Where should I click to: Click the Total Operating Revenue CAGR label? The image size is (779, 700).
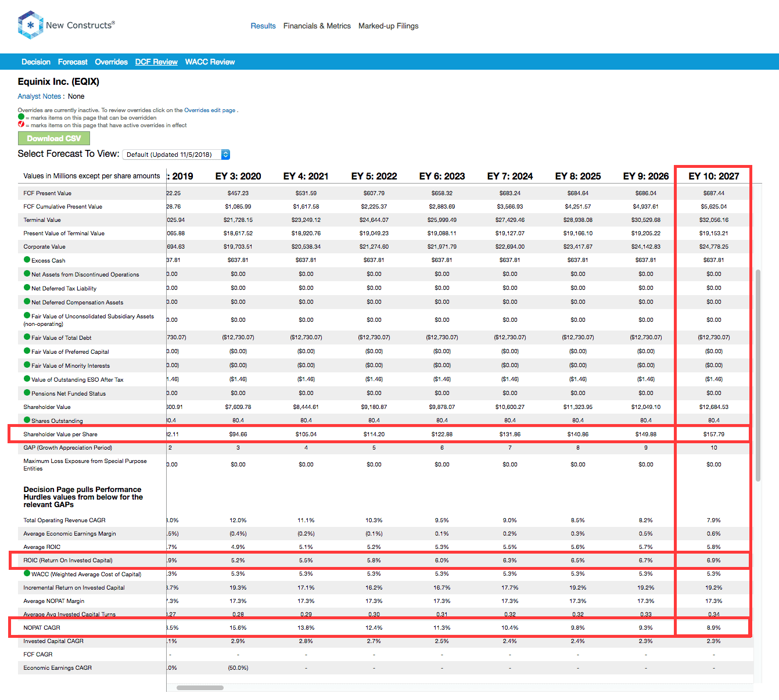tap(64, 520)
